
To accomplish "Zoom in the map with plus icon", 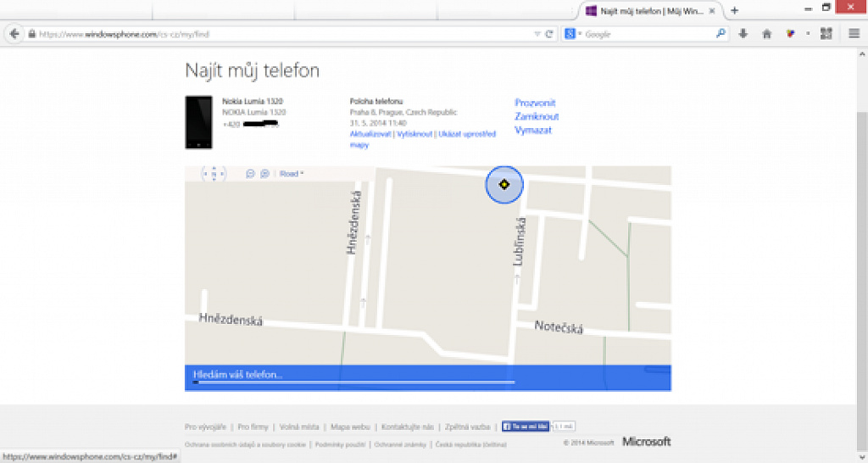I will coord(264,174).
